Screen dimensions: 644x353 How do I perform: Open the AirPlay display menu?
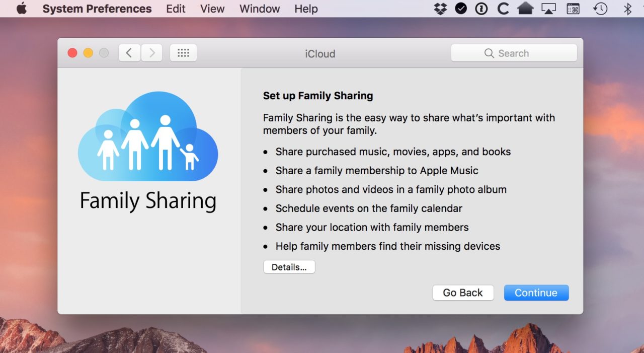pyautogui.click(x=549, y=9)
